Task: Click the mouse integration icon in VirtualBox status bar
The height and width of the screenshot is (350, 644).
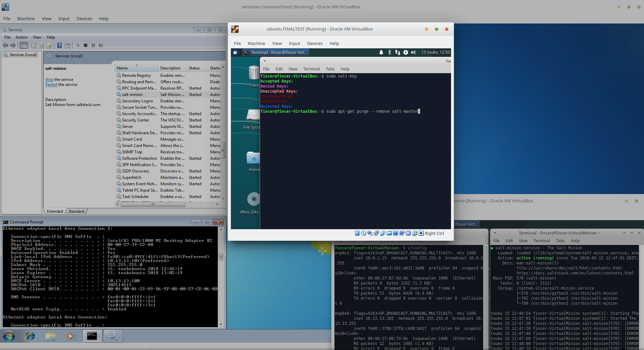Action: pyautogui.click(x=415, y=233)
